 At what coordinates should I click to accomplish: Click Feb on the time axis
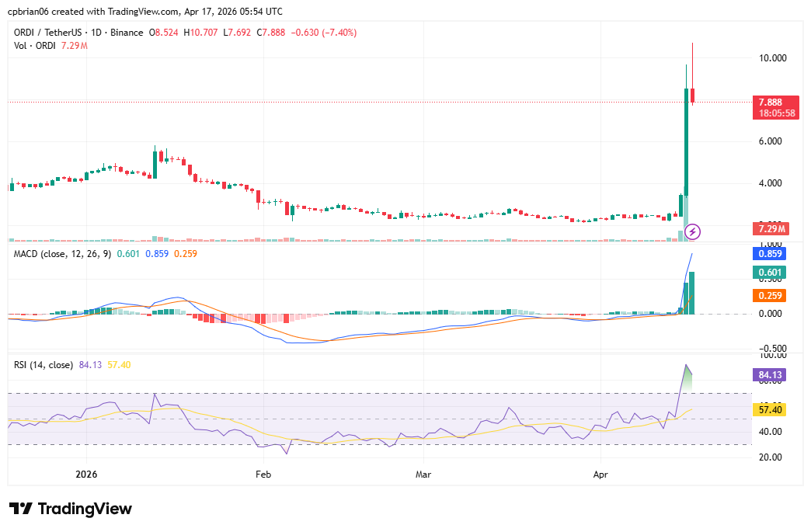click(262, 473)
